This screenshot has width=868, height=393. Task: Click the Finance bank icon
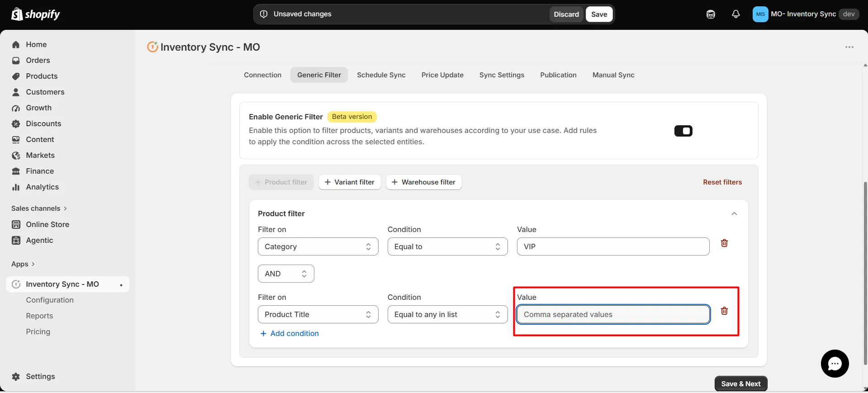(16, 171)
